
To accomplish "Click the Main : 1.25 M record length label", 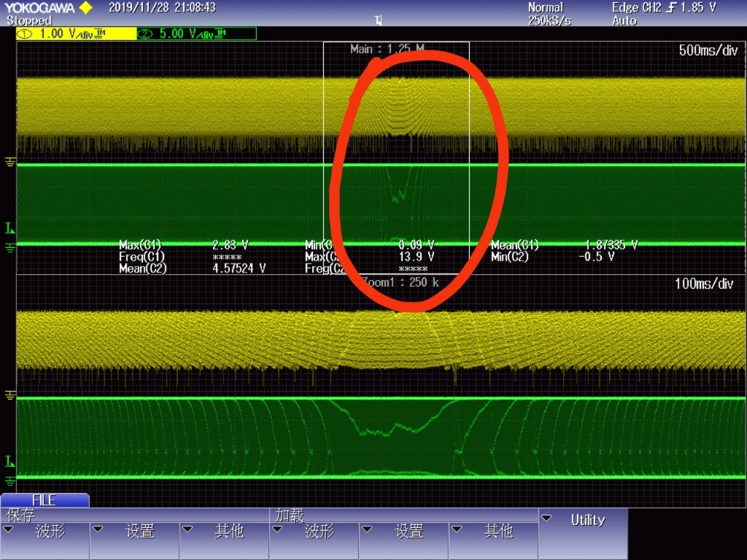I will point(387,49).
